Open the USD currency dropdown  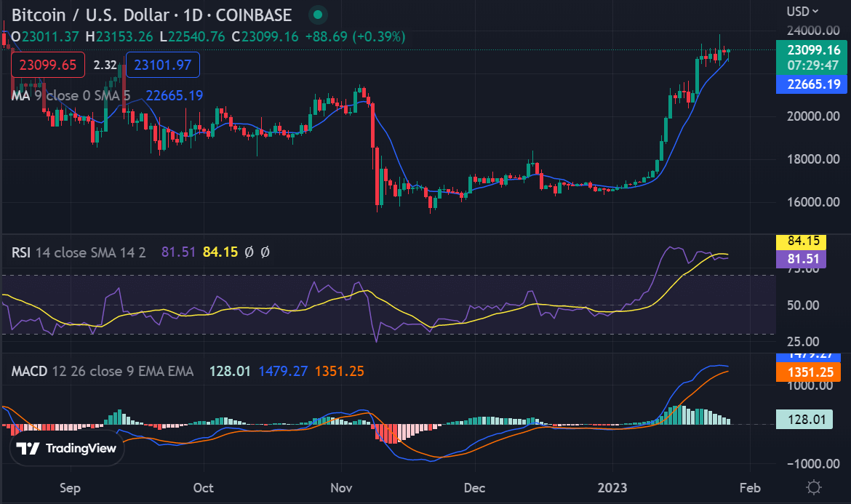coord(802,11)
